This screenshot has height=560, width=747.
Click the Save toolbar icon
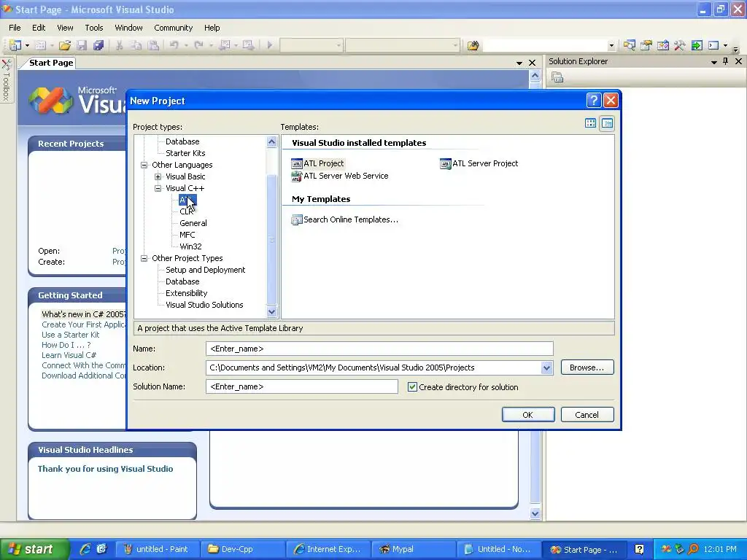pyautogui.click(x=82, y=45)
